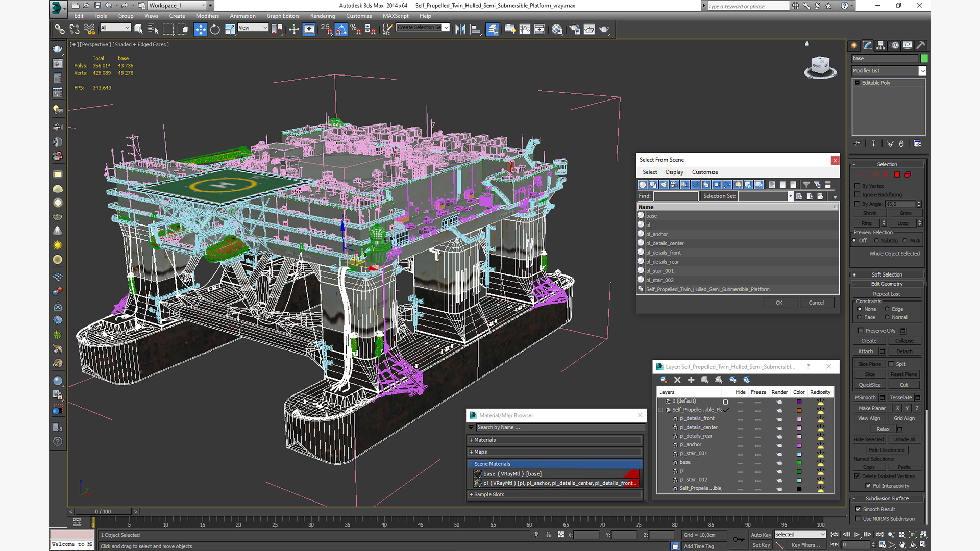
Task: Expand the Editable Poly stack entry
Action: pos(857,83)
